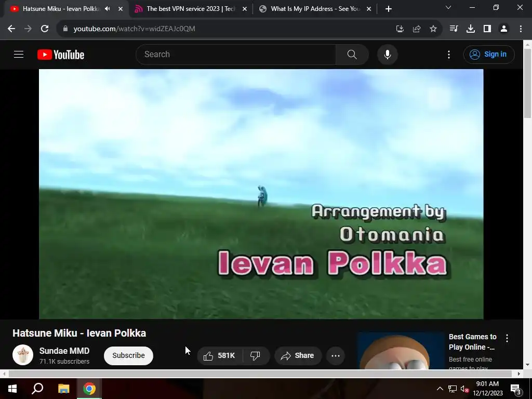The width and height of the screenshot is (532, 399).
Task: Click the scroll down arrow
Action: 528,365
